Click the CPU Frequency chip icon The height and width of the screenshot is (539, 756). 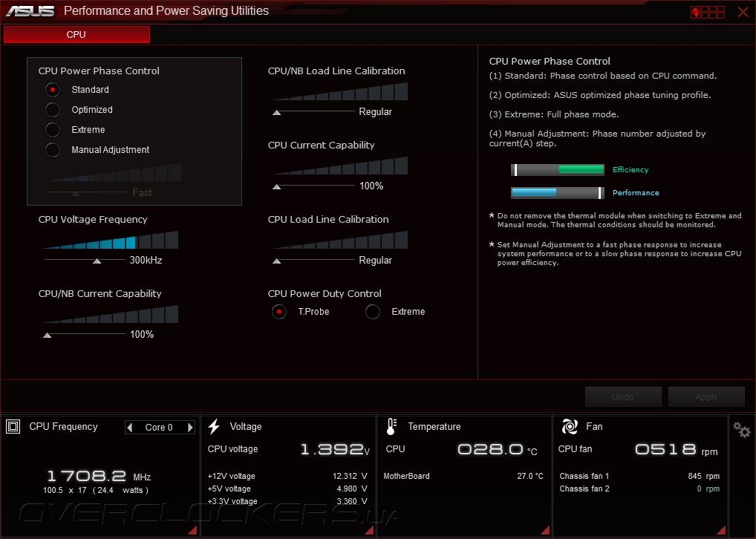click(x=13, y=427)
